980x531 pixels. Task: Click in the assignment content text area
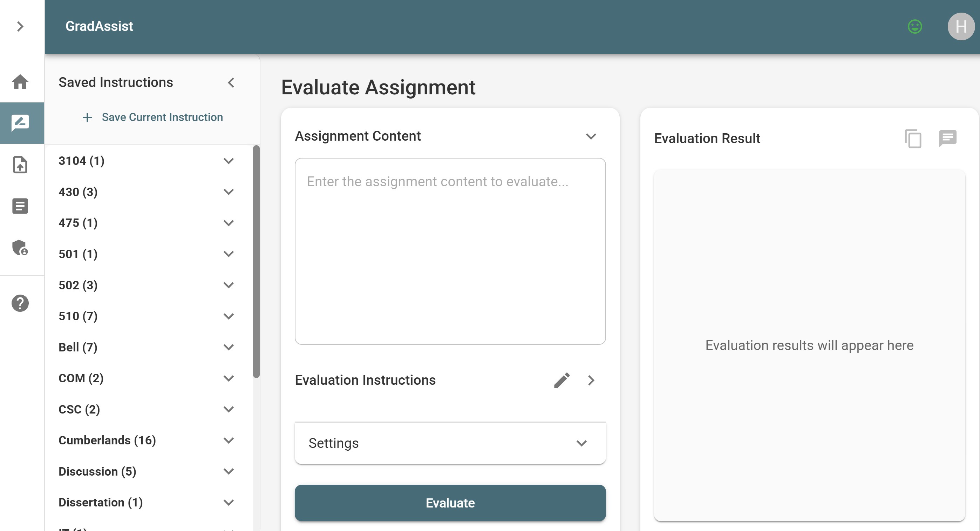(x=450, y=251)
